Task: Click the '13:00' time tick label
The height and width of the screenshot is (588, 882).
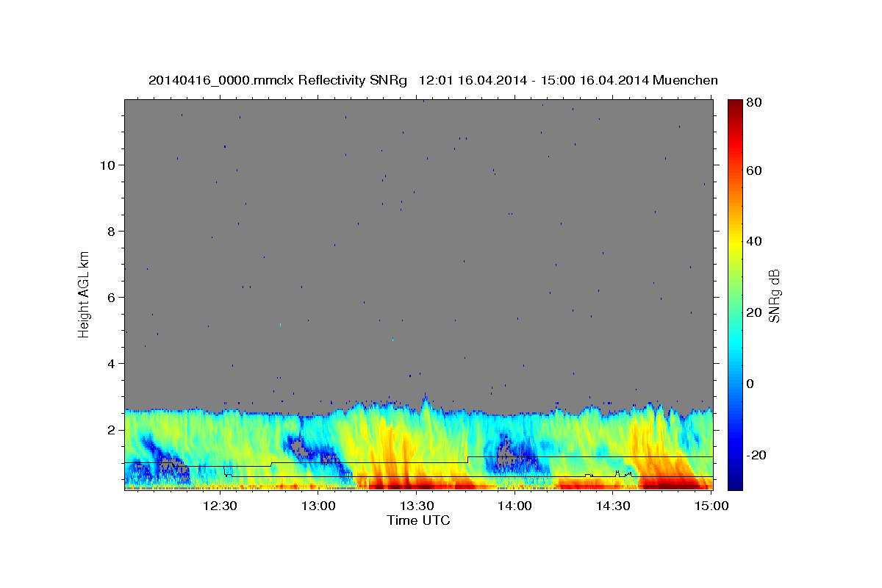Action: tap(318, 506)
